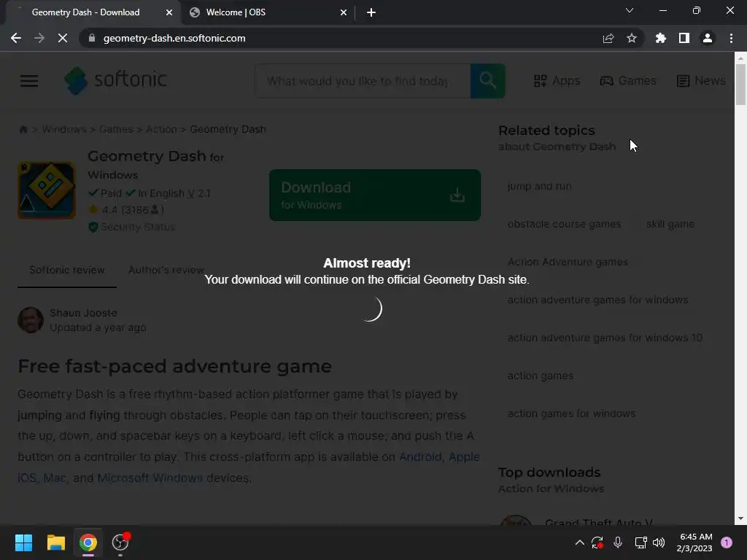Stop page loading with the X button
The height and width of the screenshot is (560, 747).
click(63, 38)
